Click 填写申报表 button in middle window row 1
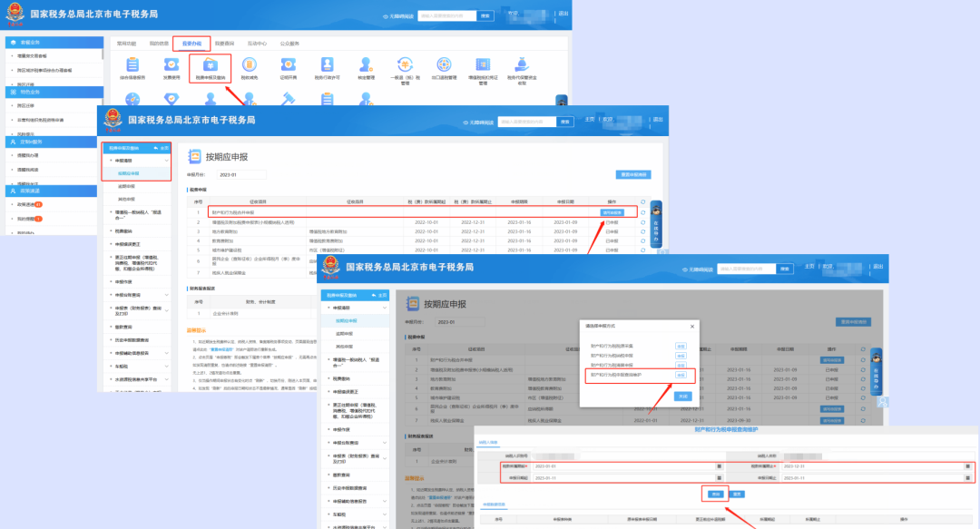Image resolution: width=980 pixels, height=529 pixels. click(612, 212)
